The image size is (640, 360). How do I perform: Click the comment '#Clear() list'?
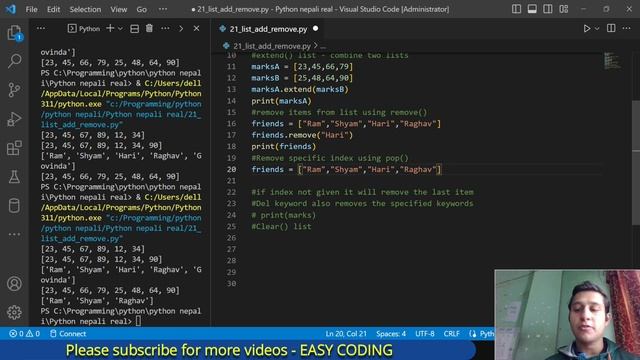[x=281, y=227]
